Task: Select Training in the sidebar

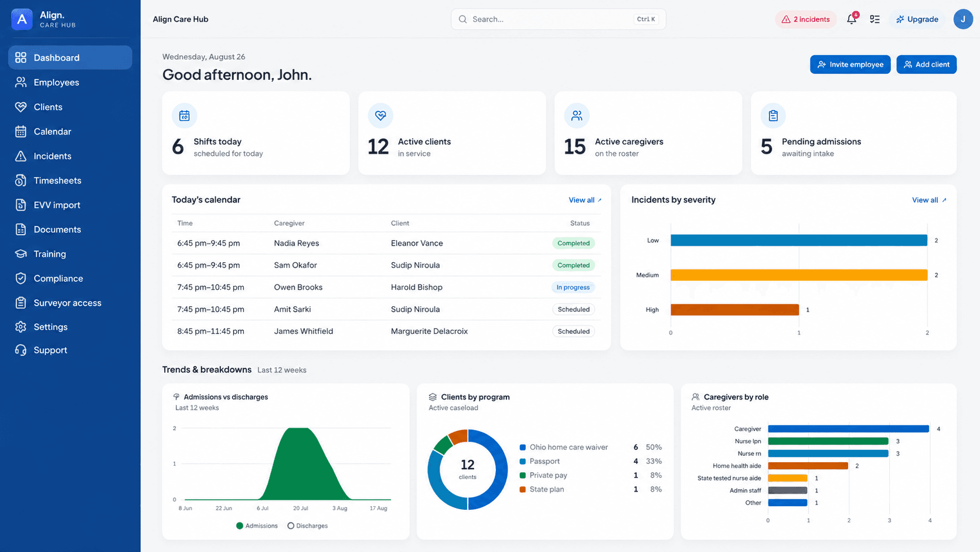Action: [70, 254]
